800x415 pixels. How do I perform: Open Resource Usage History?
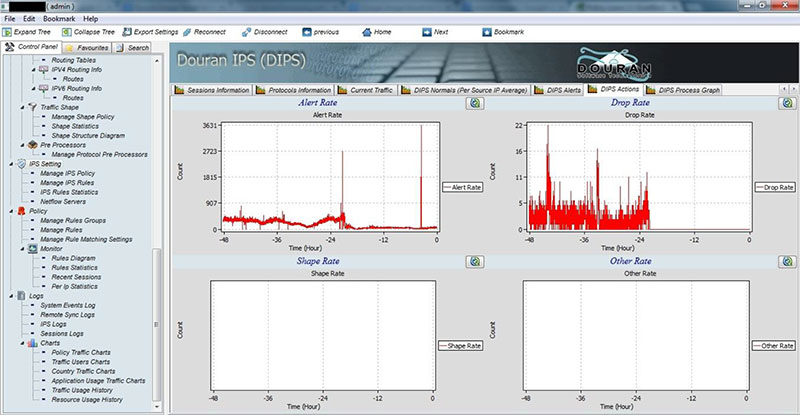pos(87,400)
